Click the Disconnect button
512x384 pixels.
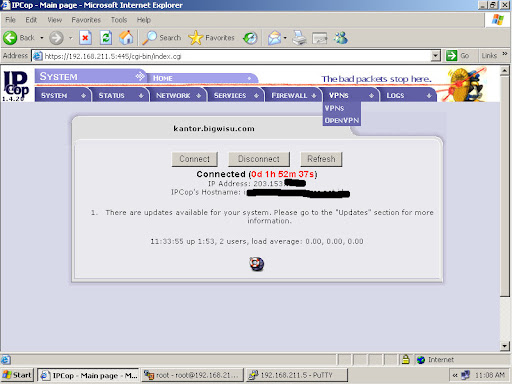click(259, 159)
